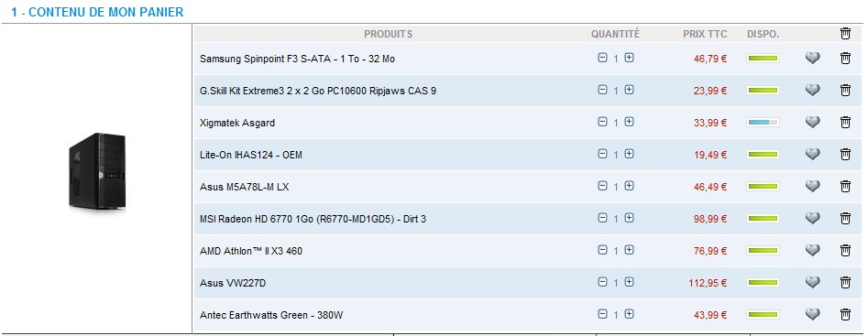
Task: Remove Xigmatek Asgard with trash icon
Action: [845, 122]
